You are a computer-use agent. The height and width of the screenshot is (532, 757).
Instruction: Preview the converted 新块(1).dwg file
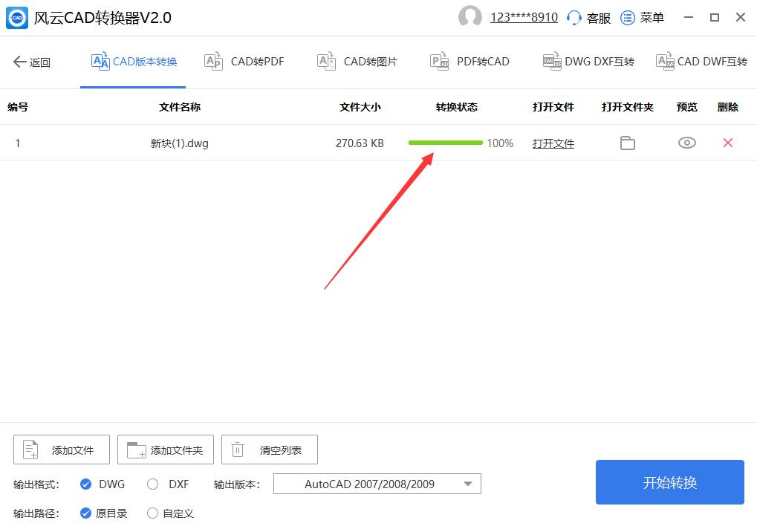[x=686, y=143]
